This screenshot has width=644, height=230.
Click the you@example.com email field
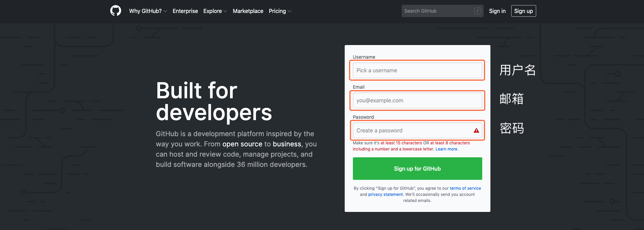tap(417, 100)
